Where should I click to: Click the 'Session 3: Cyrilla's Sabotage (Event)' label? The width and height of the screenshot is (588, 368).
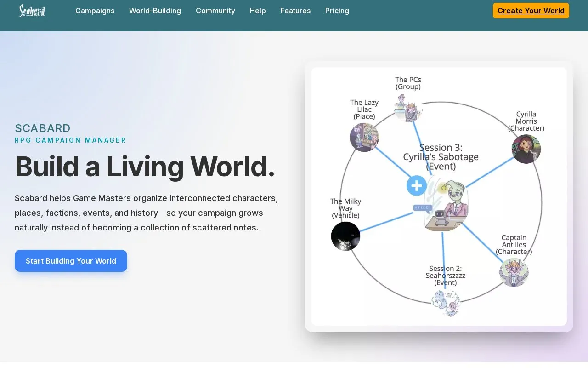pos(441,157)
